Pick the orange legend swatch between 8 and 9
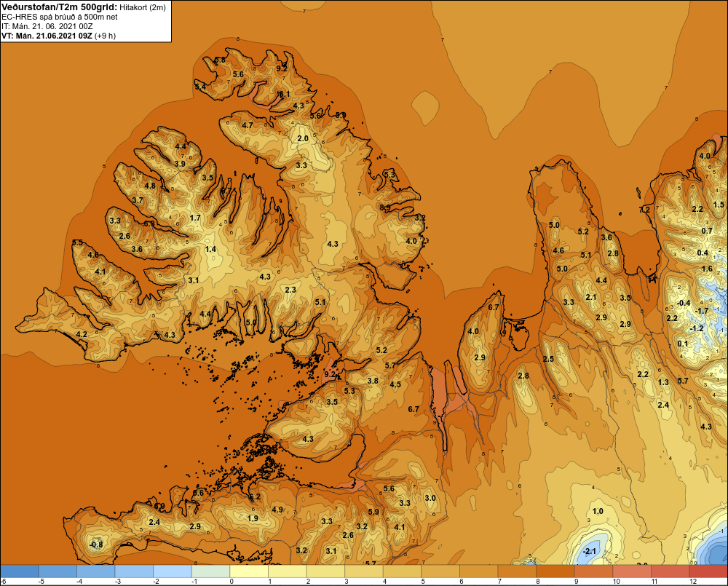Image resolution: width=728 pixels, height=586 pixels. [555, 571]
